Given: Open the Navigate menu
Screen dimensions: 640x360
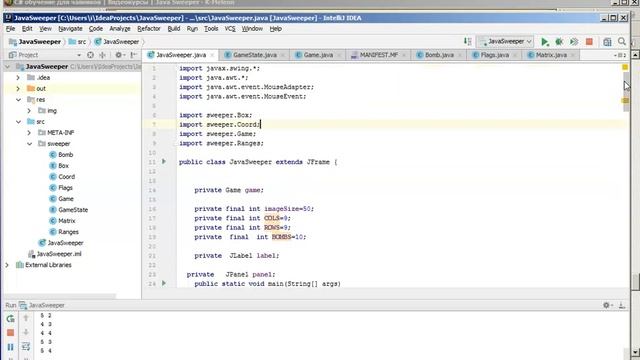Looking at the screenshot, I should [x=70, y=29].
